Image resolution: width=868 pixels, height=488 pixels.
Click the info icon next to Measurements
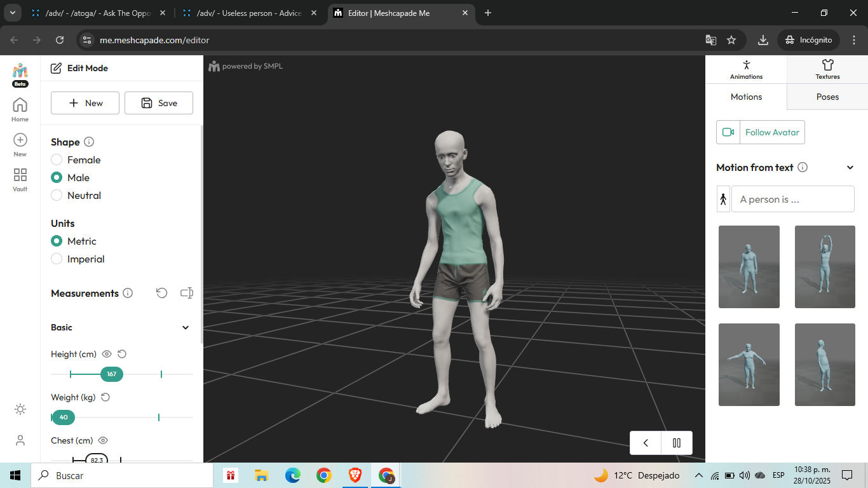coord(128,293)
